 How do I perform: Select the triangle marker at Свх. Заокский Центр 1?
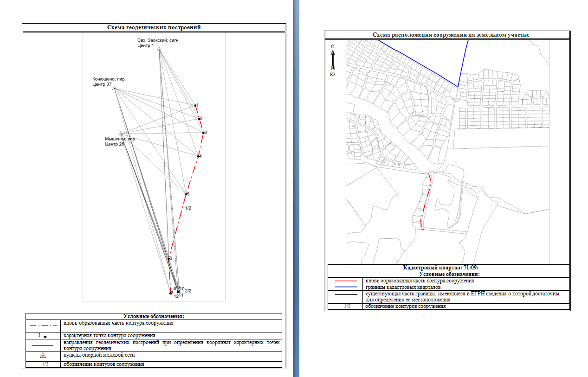159,49
